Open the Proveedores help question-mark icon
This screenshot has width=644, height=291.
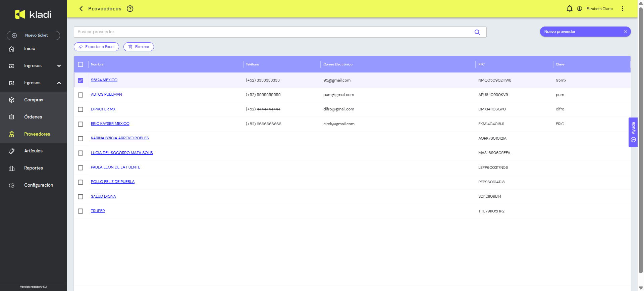click(x=130, y=9)
